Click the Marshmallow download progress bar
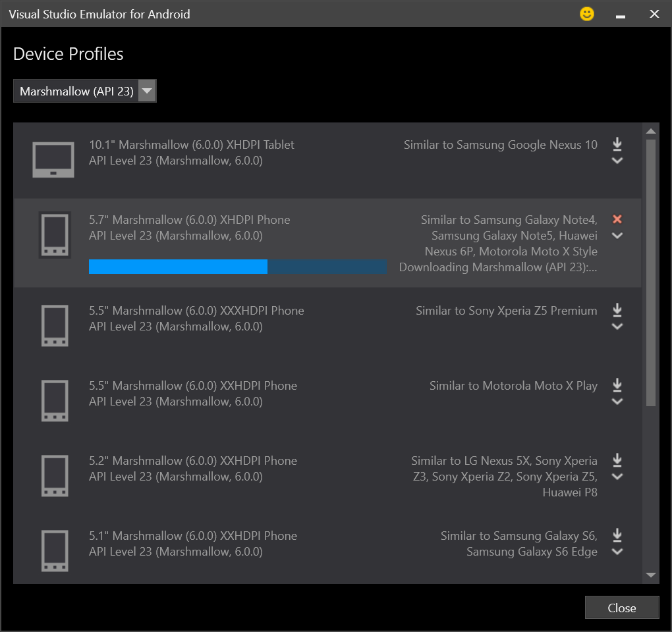The height and width of the screenshot is (632, 672). pos(237,267)
